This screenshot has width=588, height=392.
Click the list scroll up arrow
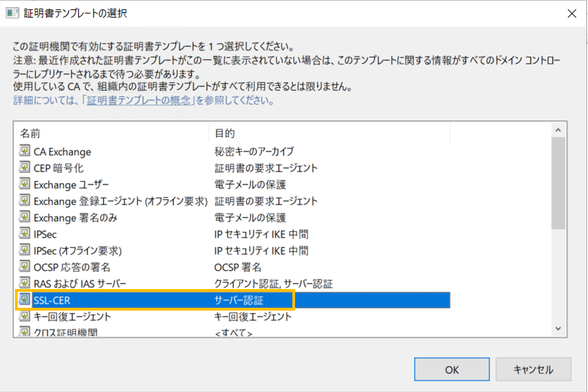click(558, 130)
